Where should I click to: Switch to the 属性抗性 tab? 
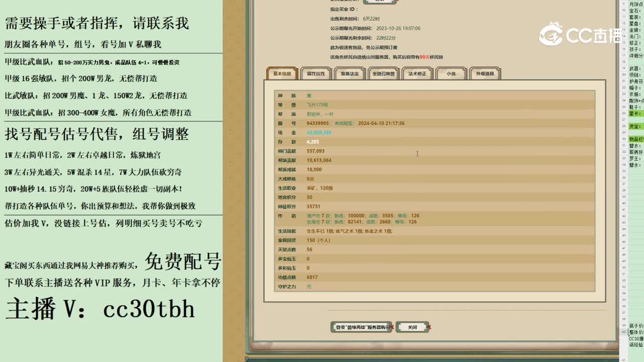point(316,73)
